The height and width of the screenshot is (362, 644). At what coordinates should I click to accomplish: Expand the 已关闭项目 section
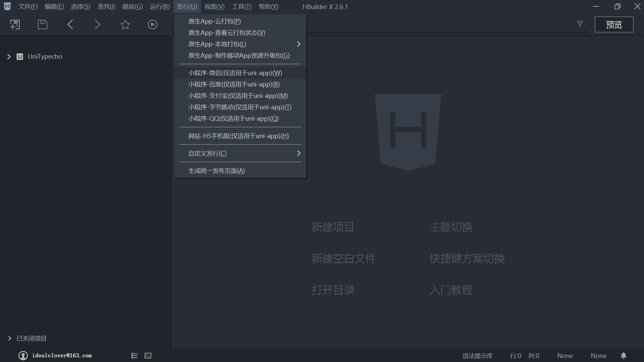click(x=9, y=339)
